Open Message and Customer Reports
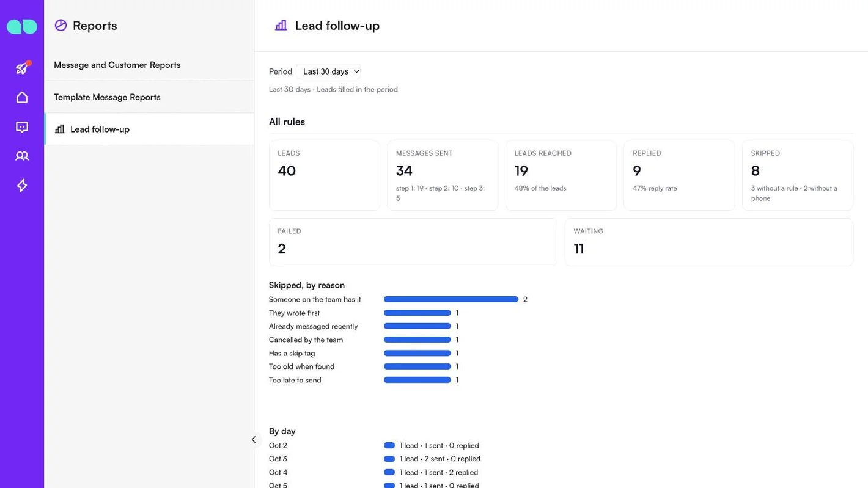Viewport: 868px width, 488px height. pos(149,65)
